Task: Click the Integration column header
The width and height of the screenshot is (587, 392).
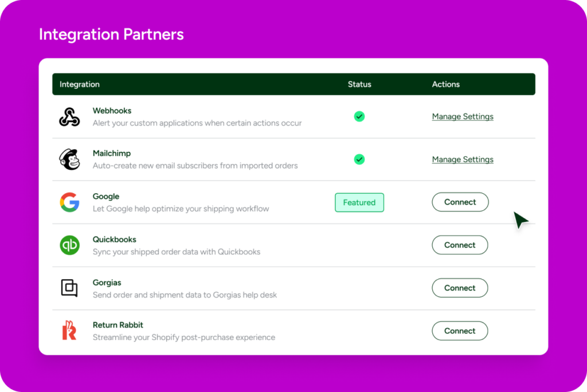Action: 80,84
